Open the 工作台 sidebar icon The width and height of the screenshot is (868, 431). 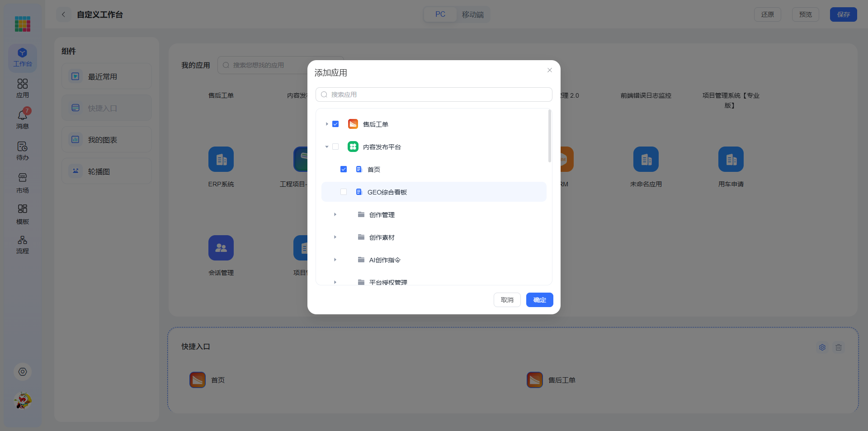23,58
